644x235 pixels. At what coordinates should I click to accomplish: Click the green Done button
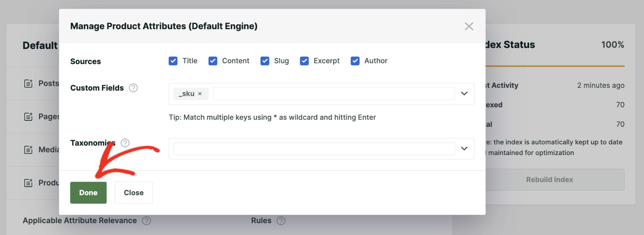coord(88,193)
